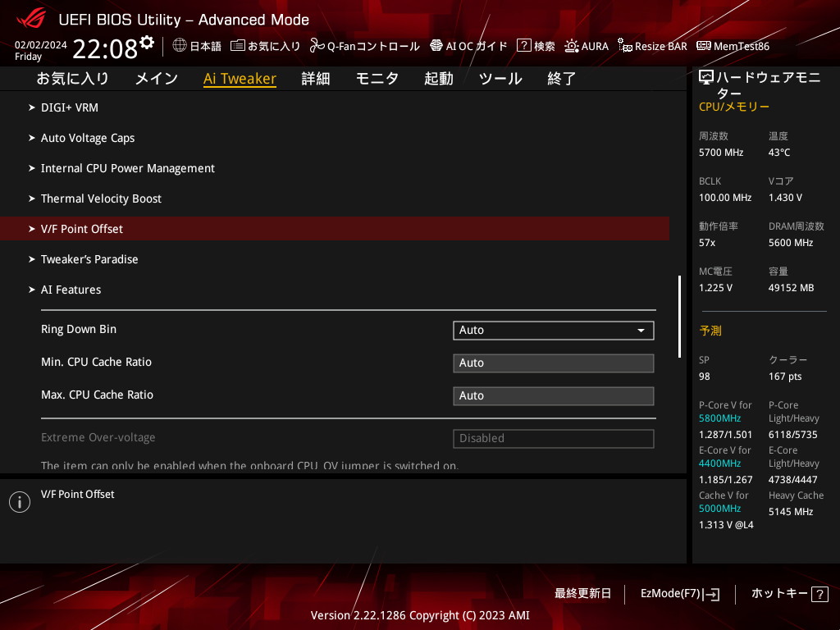
Task: Open ホットキー help
Action: click(790, 594)
